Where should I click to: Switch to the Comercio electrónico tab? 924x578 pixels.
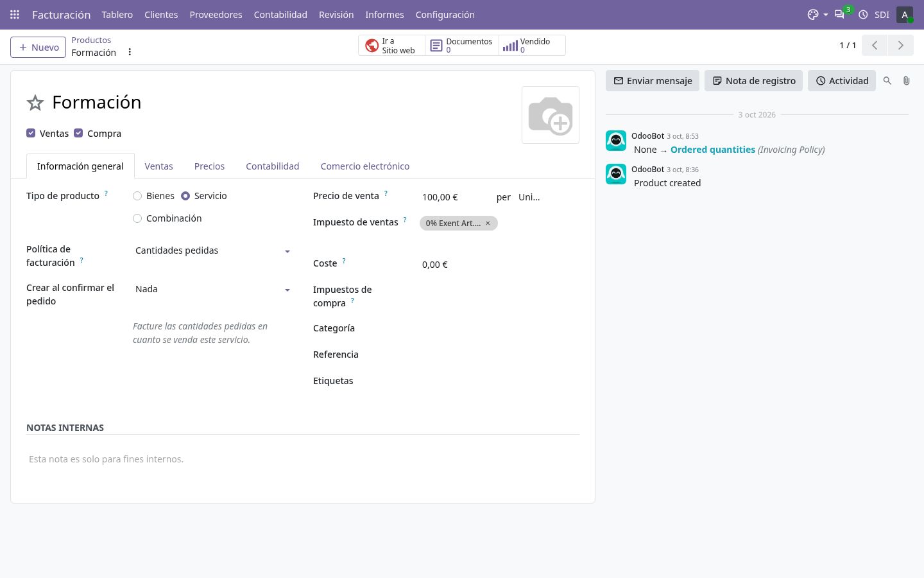click(365, 166)
